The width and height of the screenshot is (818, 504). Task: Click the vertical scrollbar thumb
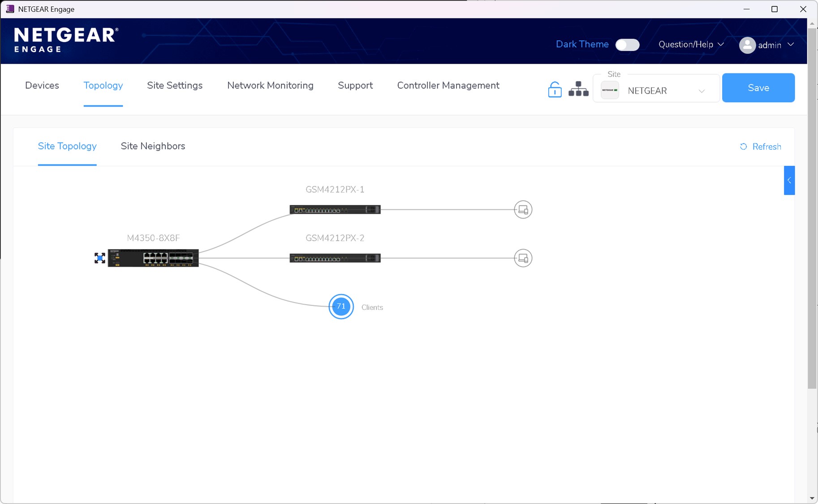click(x=812, y=208)
